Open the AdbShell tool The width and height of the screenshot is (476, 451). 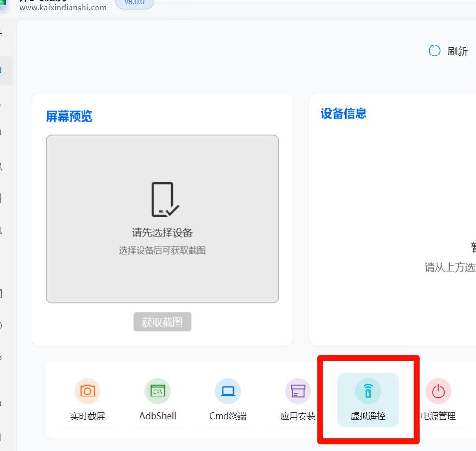coord(157,400)
